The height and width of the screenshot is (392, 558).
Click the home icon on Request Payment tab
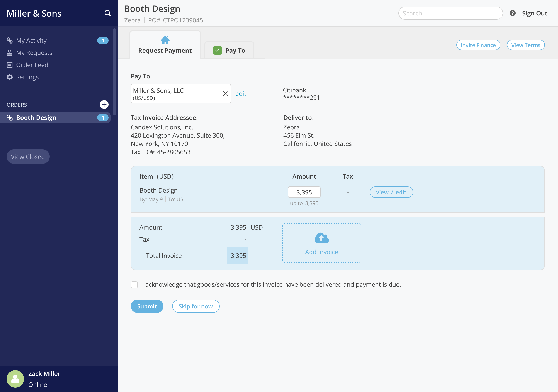tap(165, 40)
